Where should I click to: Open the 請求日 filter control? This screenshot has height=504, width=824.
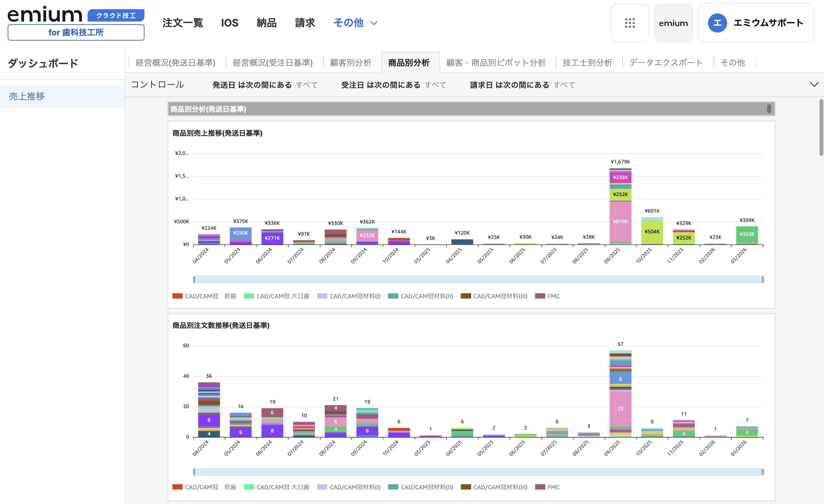pos(522,85)
